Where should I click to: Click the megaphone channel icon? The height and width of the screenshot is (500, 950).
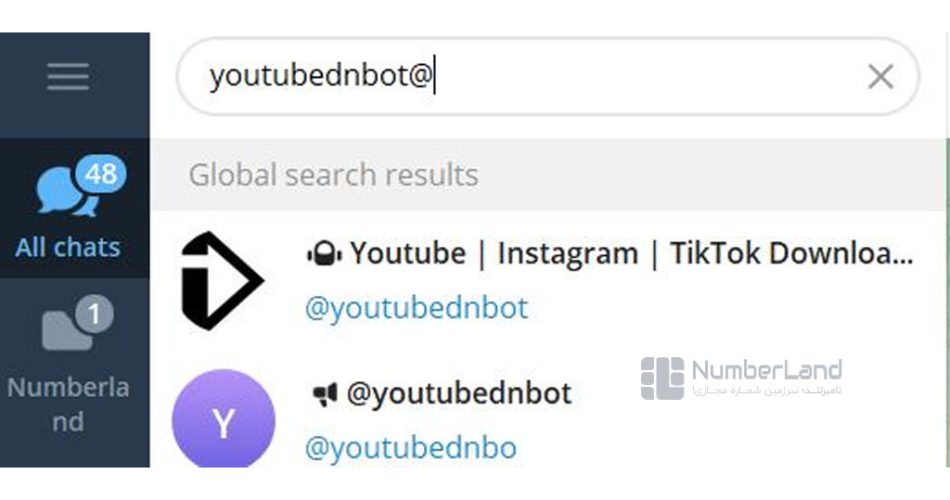pyautogui.click(x=324, y=395)
